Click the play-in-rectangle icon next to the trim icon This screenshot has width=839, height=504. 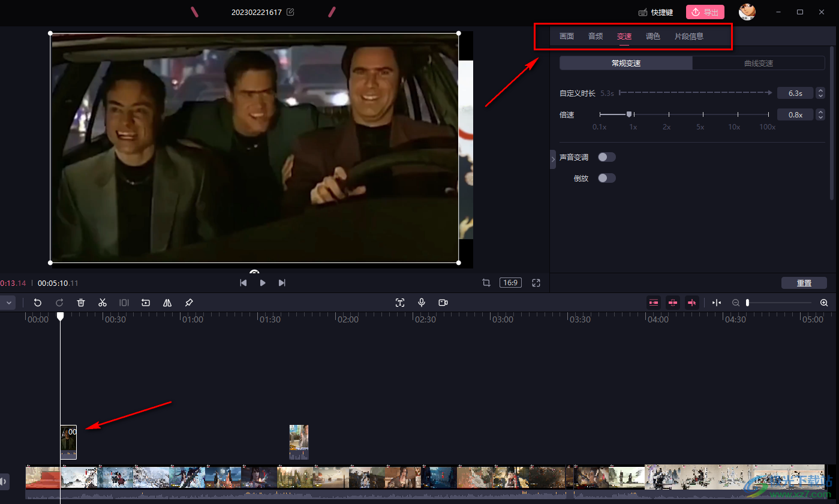coord(146,303)
